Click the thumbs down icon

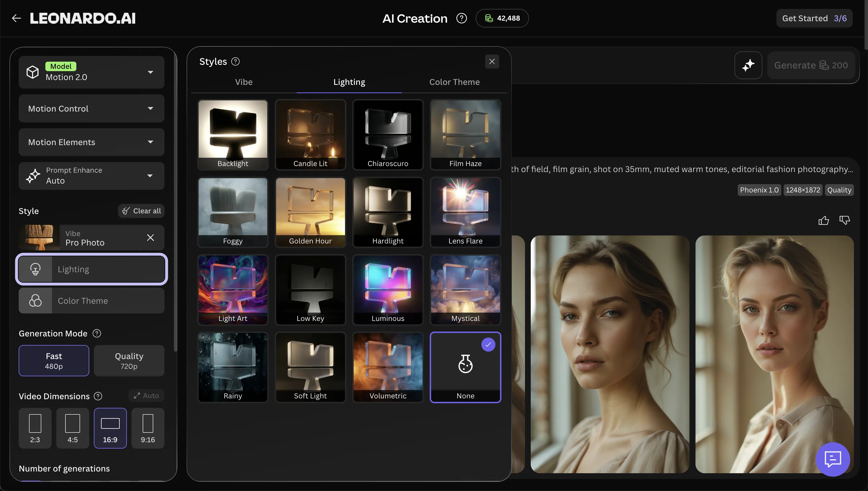coord(844,220)
